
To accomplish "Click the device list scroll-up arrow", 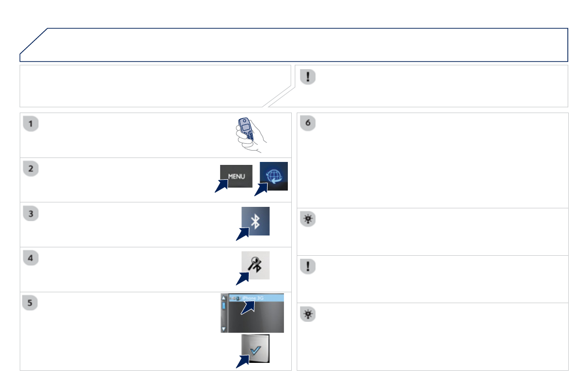I will click(x=224, y=298).
